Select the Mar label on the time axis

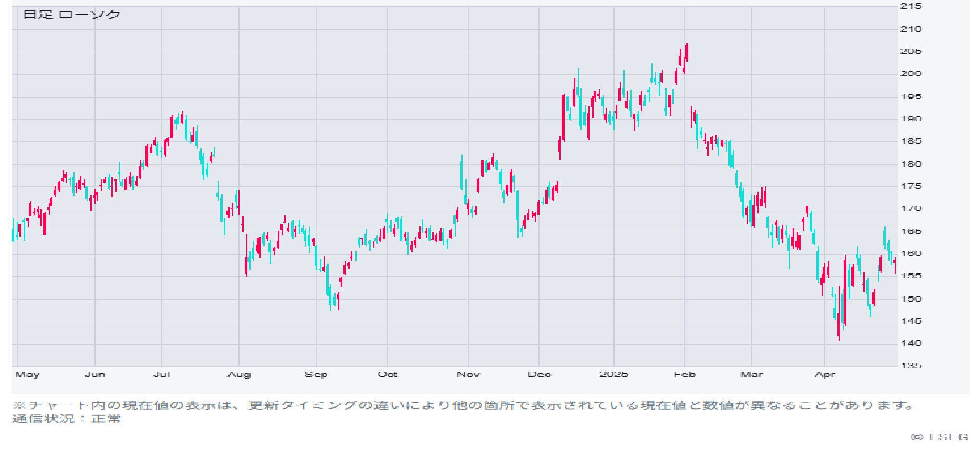751,374
